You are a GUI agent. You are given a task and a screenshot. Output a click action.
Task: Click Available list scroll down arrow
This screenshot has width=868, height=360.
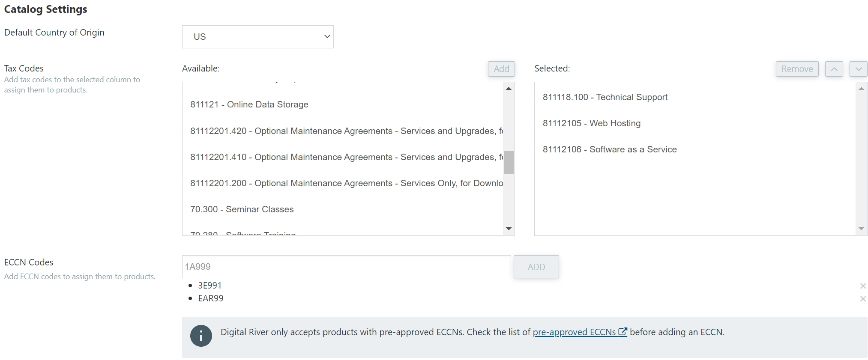point(509,229)
